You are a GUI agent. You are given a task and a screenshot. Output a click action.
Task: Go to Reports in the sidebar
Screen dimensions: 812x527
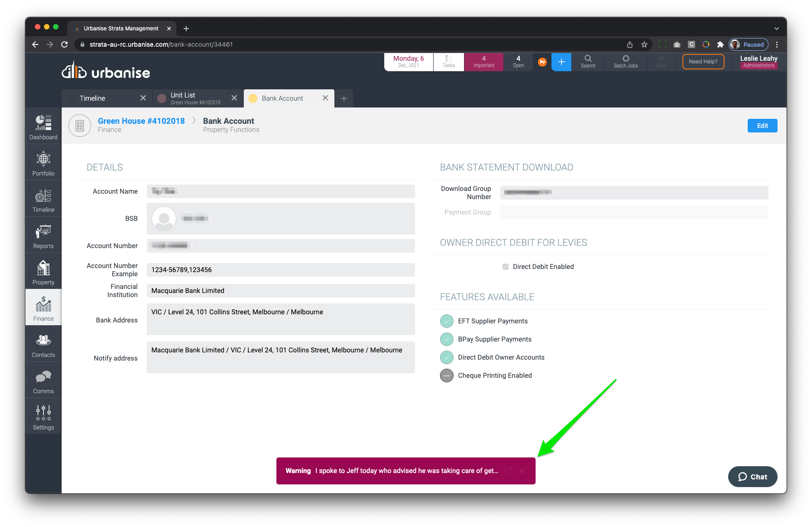point(43,235)
